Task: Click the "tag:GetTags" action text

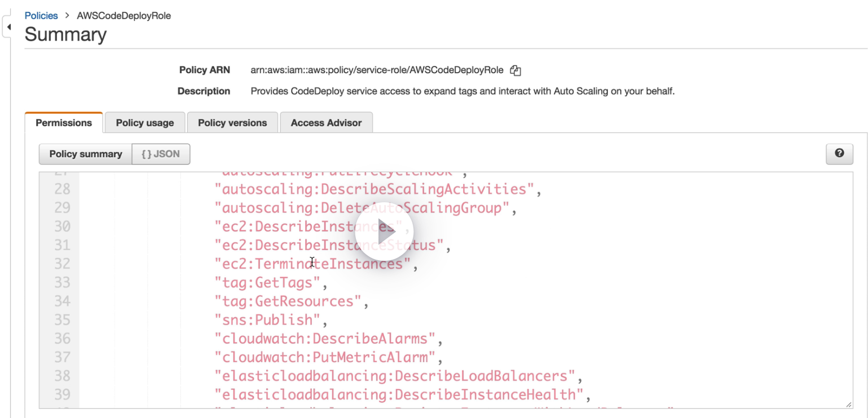Action: [x=267, y=282]
